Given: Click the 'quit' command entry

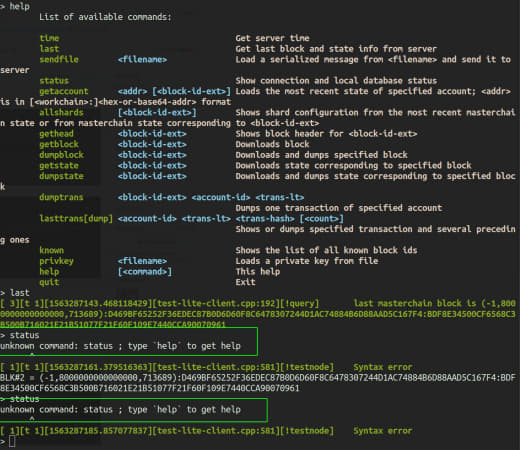Looking at the screenshot, I should [x=49, y=282].
